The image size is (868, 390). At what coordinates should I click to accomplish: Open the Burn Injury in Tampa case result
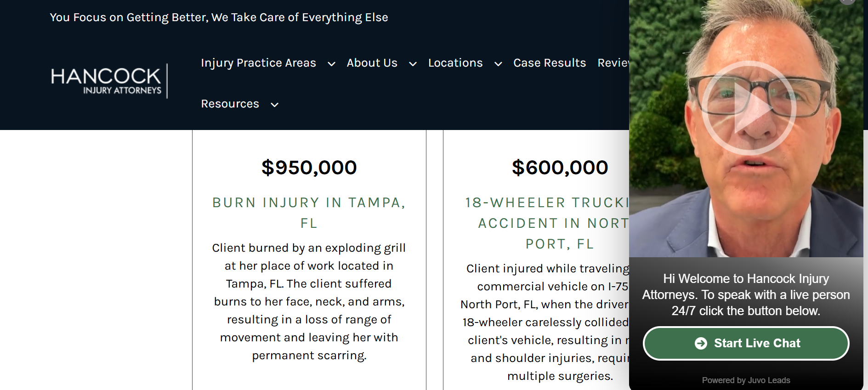(309, 213)
